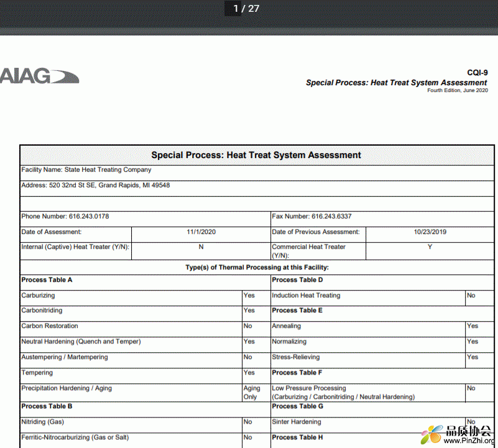Click the Yes value beside Stress-Relieving
This screenshot has width=498, height=448.
[x=473, y=357]
